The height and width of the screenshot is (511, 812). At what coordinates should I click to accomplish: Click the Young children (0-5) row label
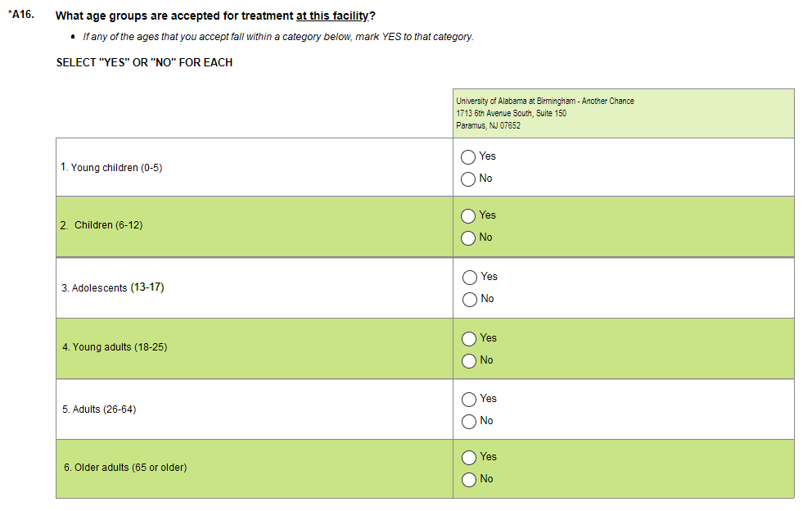[111, 167]
